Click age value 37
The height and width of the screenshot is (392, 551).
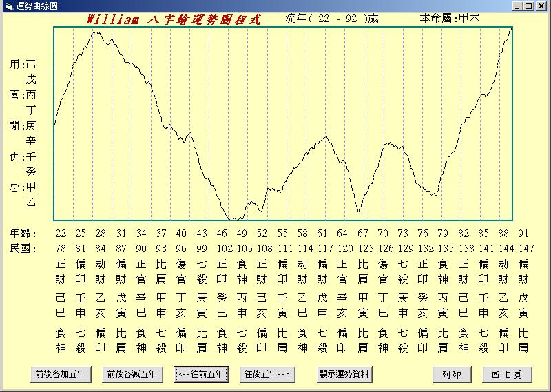pyautogui.click(x=161, y=234)
